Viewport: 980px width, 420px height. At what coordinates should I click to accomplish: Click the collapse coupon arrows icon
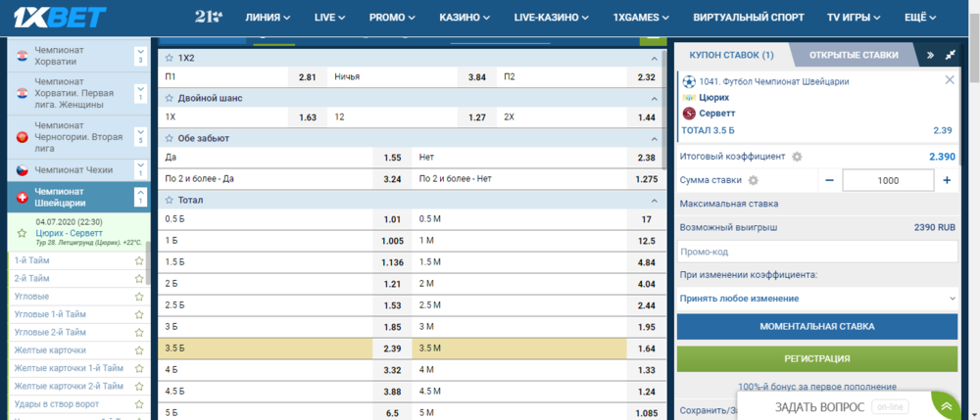click(951, 55)
